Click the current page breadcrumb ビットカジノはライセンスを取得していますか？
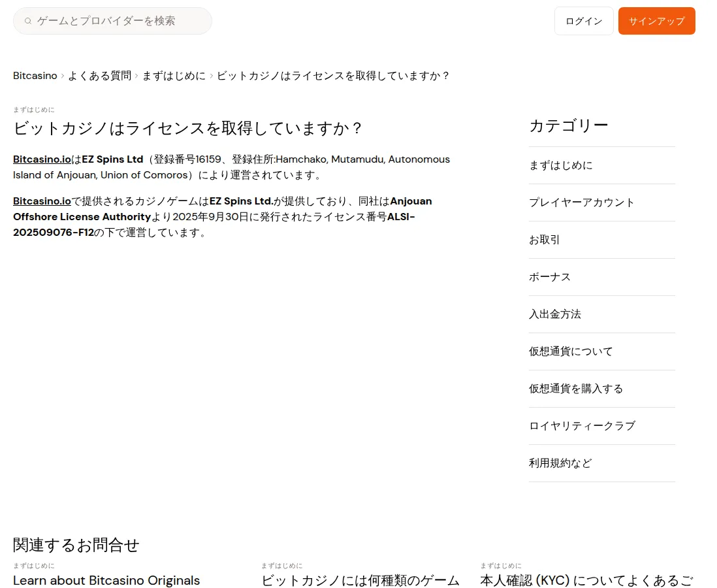Viewport: 717px width, 588px height. tap(333, 76)
